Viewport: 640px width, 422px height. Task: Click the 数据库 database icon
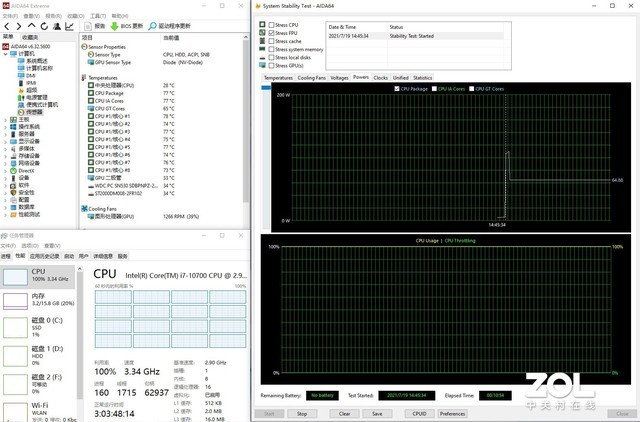[13, 207]
